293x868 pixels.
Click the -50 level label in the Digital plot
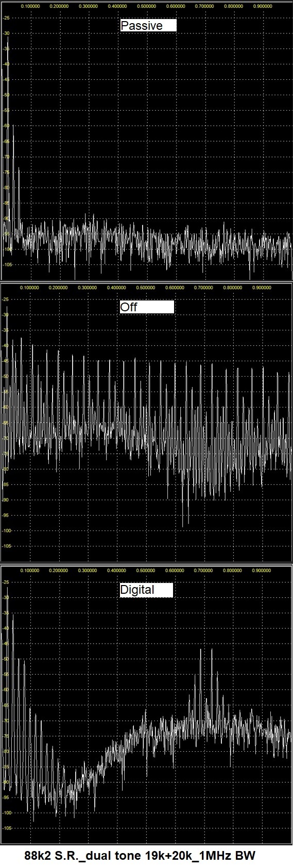click(6, 659)
